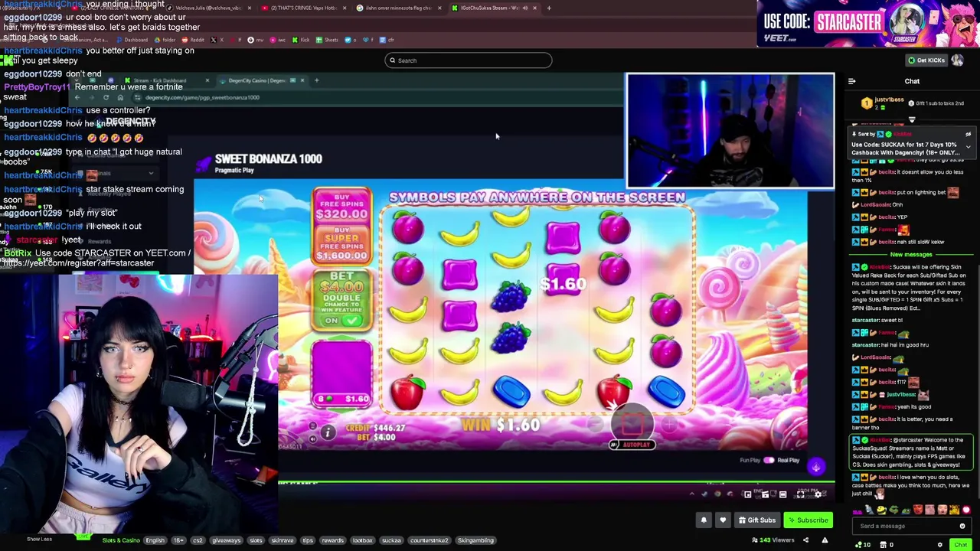980x551 pixels.
Task: Select the 18+ tag
Action: pos(178,540)
